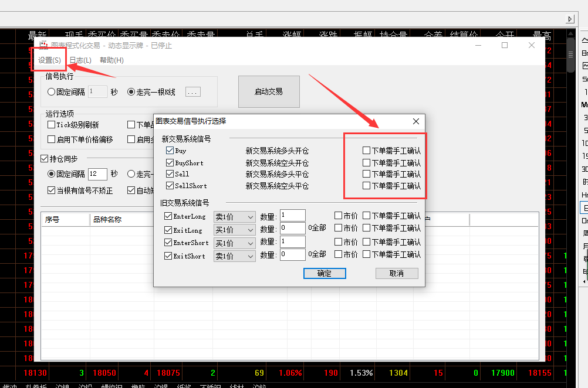Enable 下单需手工确认 for ExitLong row

coord(366,228)
